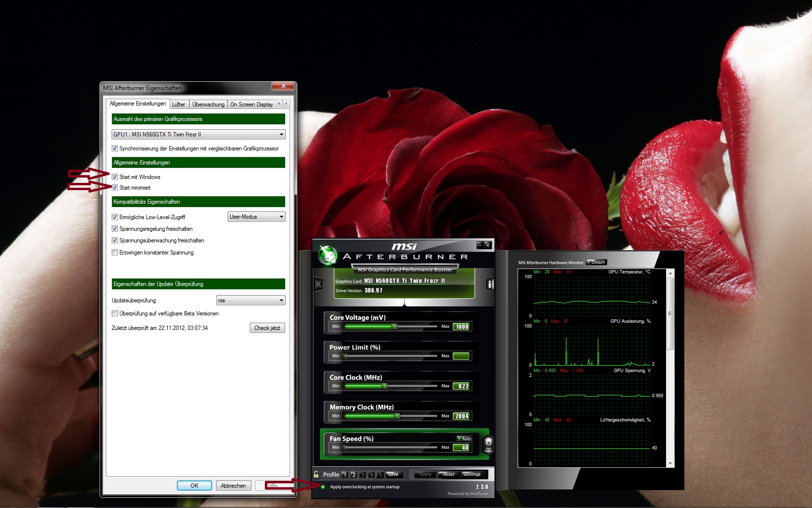Click the Fan Speed slider handle
The width and height of the screenshot is (812, 508).
[346, 448]
